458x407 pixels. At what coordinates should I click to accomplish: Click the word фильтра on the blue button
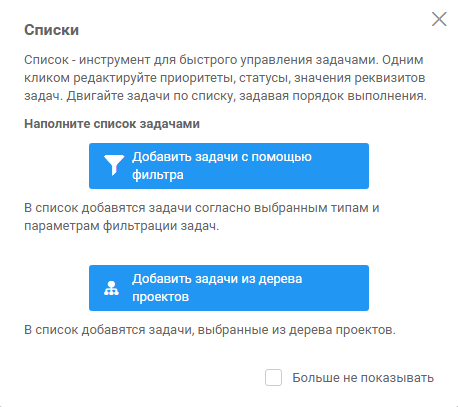[x=158, y=175]
